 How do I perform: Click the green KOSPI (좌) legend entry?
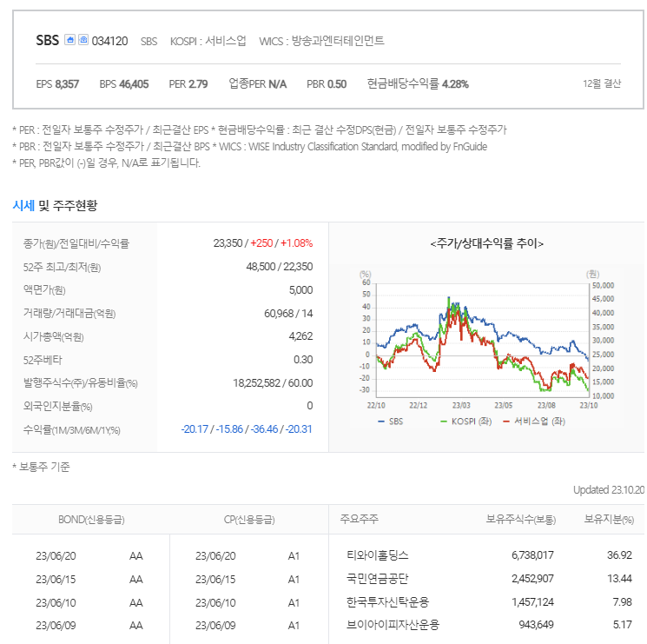click(465, 422)
